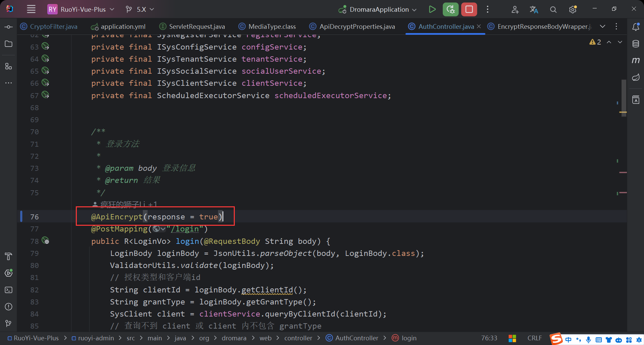Open the Database tool window

point(636,44)
